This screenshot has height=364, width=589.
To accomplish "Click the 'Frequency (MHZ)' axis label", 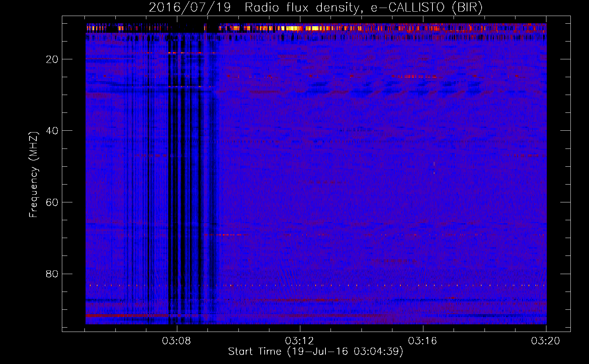I will [33, 175].
